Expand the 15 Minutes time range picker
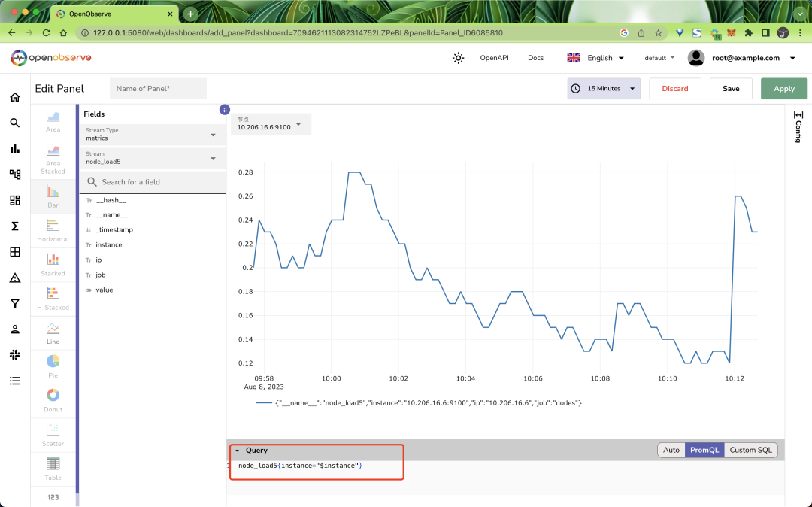The image size is (812, 507). (x=604, y=89)
